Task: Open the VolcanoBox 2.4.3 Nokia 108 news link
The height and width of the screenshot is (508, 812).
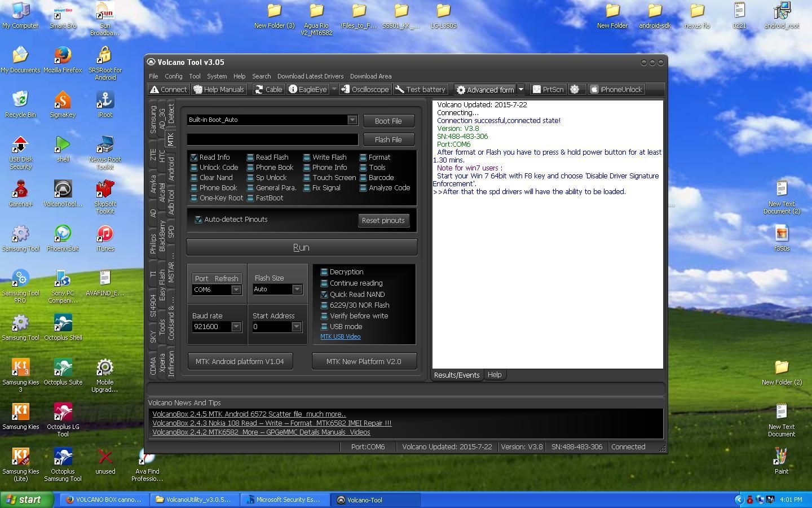Action: click(x=272, y=423)
